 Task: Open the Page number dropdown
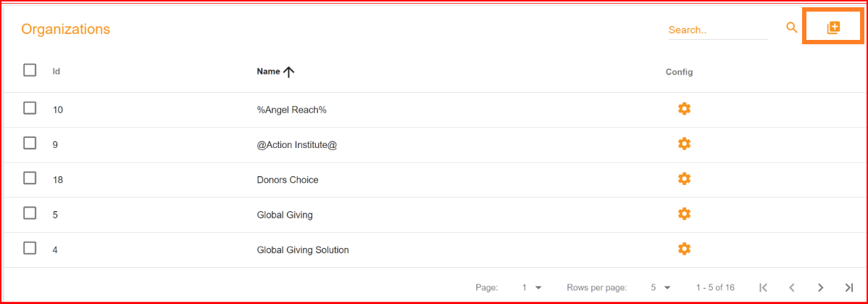point(531,287)
